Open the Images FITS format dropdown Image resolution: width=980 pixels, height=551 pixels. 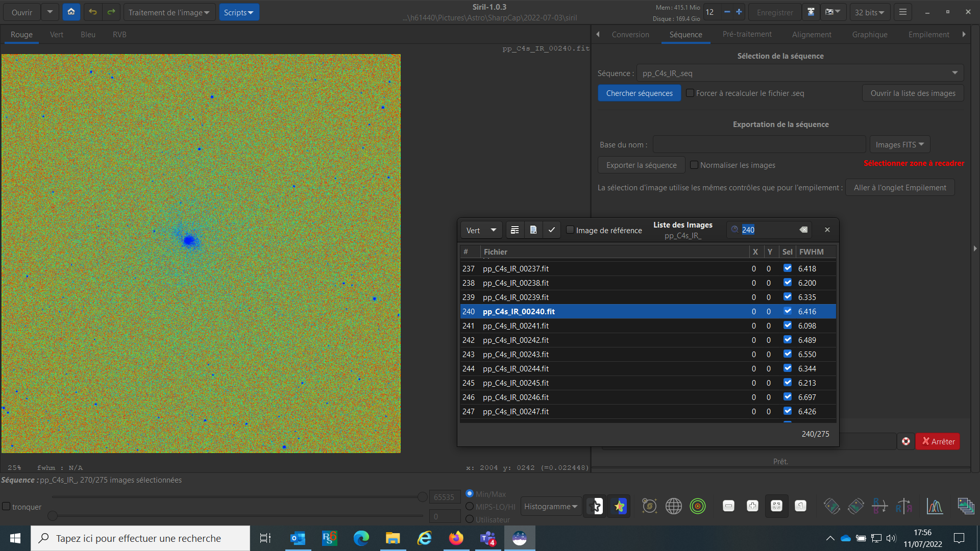(899, 145)
